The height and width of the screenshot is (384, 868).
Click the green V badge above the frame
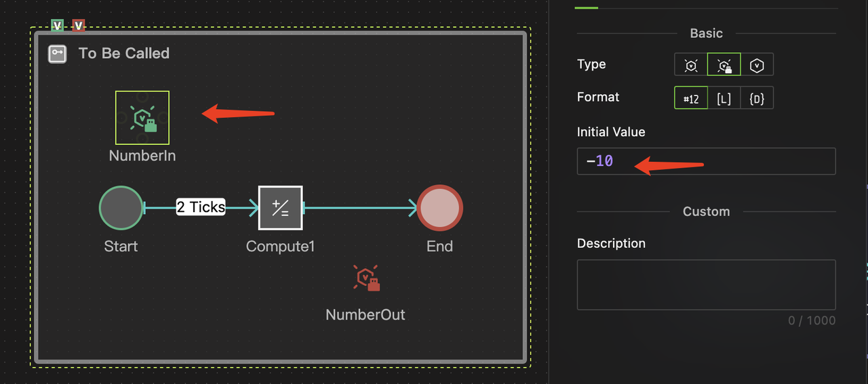[58, 26]
